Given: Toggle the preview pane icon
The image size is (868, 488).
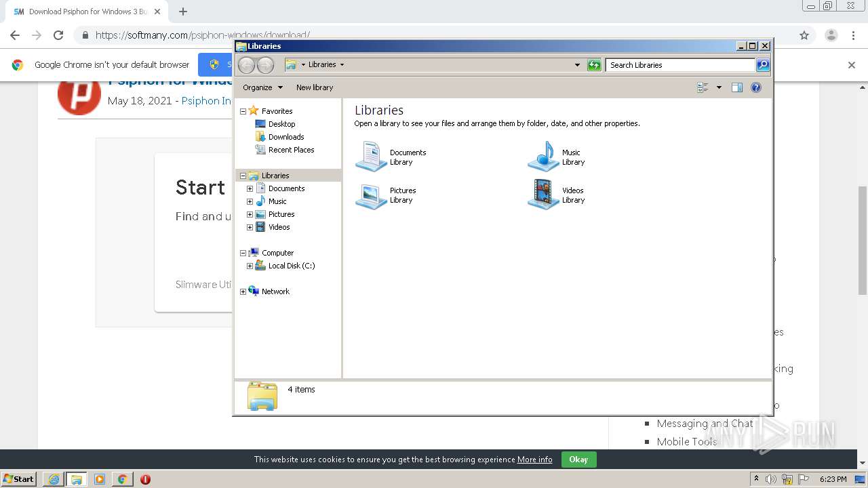Looking at the screenshot, I should pos(737,87).
